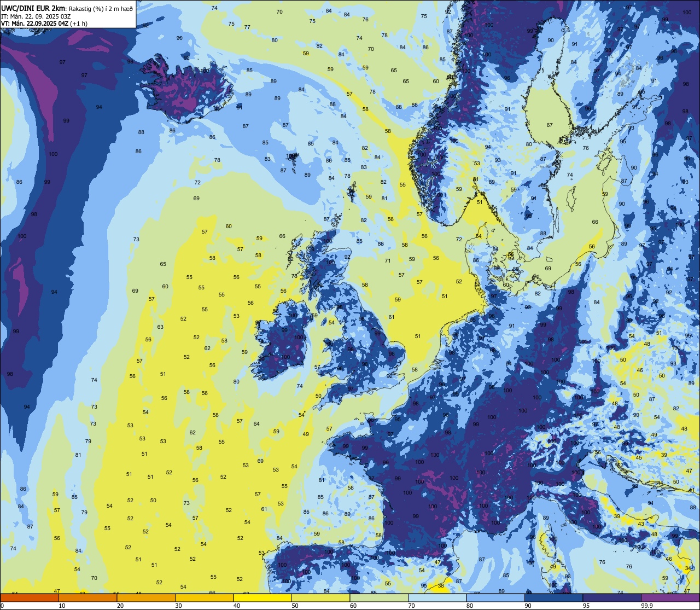This screenshot has width=700, height=610.
Task: Click the UWC/DINI EUR 2km title text
Action: 33,8
